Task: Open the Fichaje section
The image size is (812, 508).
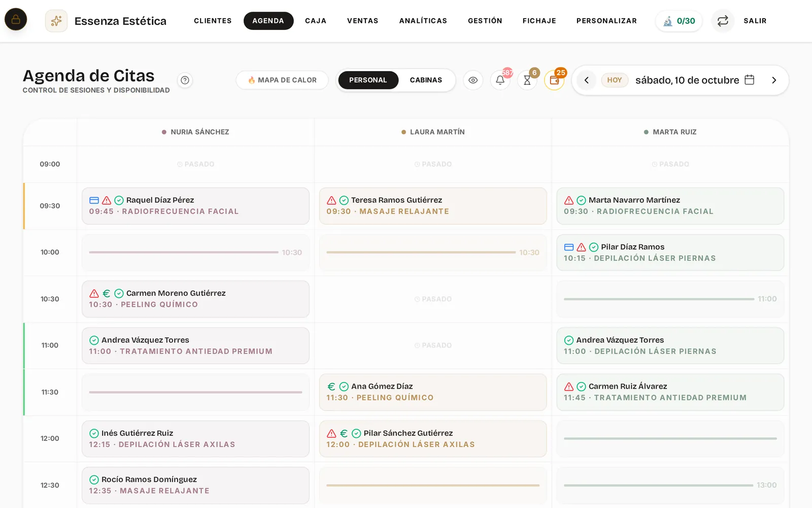Action: point(539,21)
